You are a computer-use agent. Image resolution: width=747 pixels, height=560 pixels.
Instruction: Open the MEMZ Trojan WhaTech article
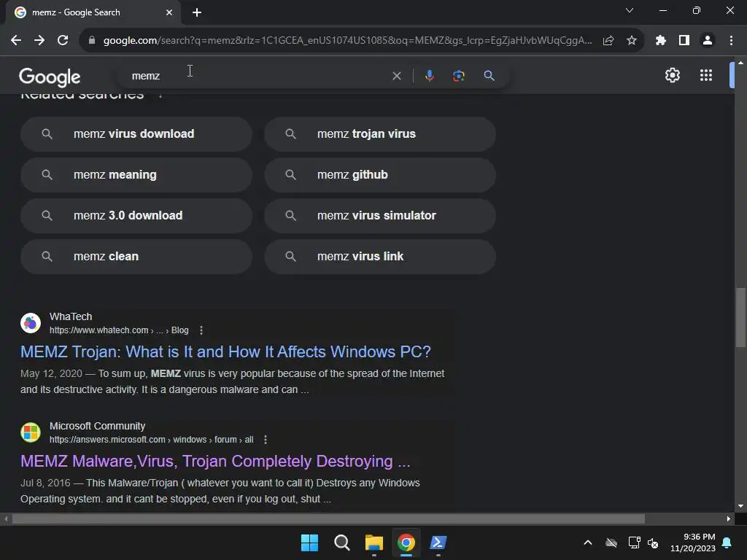225,352
